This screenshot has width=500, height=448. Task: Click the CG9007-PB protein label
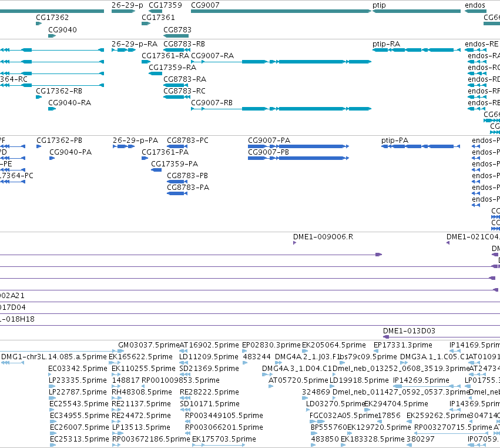[269, 152]
